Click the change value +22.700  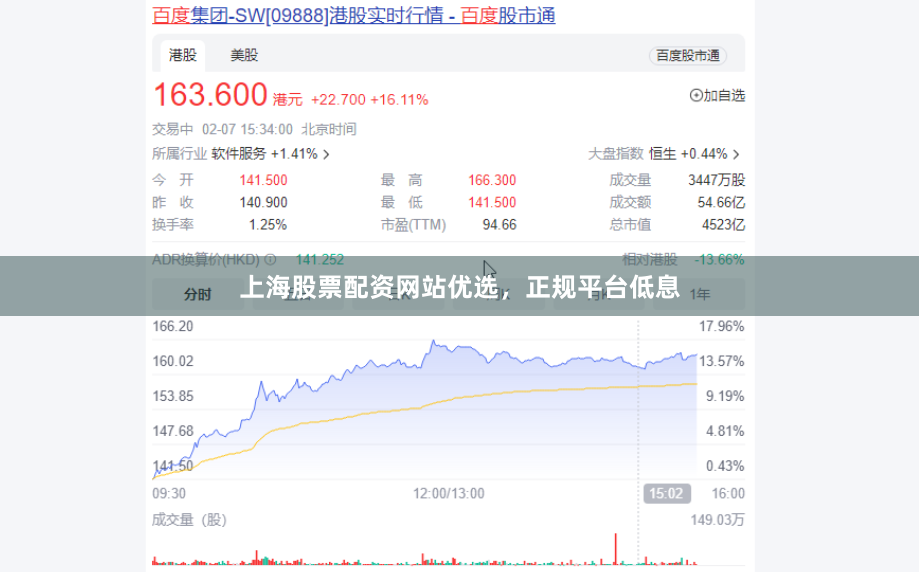click(x=338, y=100)
